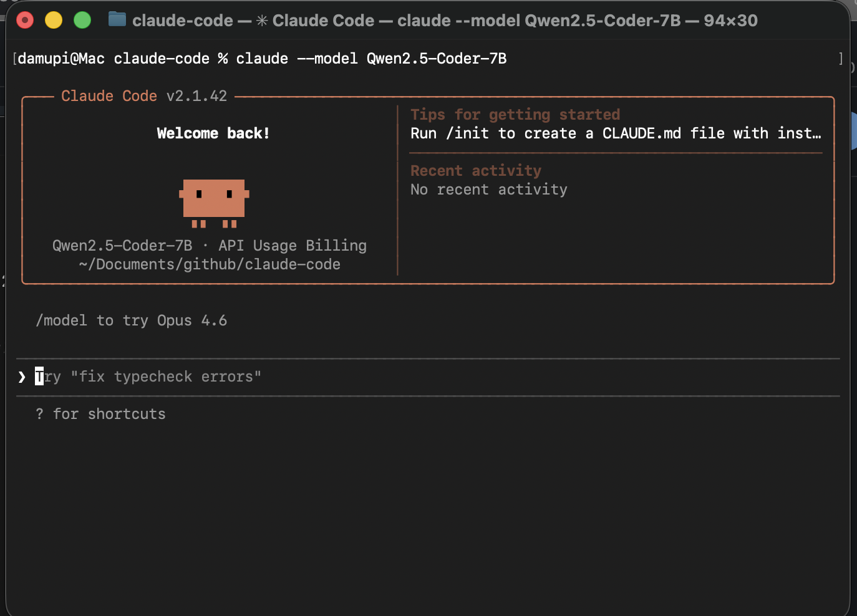Minimize the terminal with yellow button
Image resolution: width=857 pixels, height=616 pixels.
54,21
